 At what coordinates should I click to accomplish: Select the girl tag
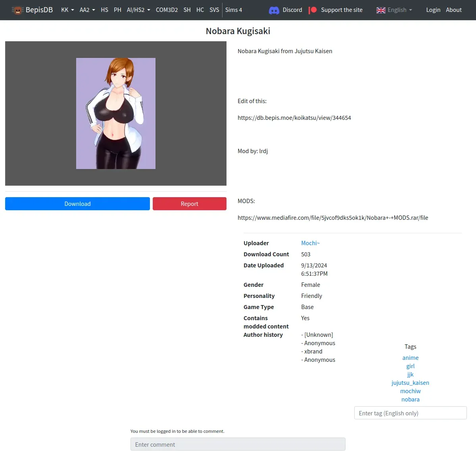pyautogui.click(x=411, y=366)
